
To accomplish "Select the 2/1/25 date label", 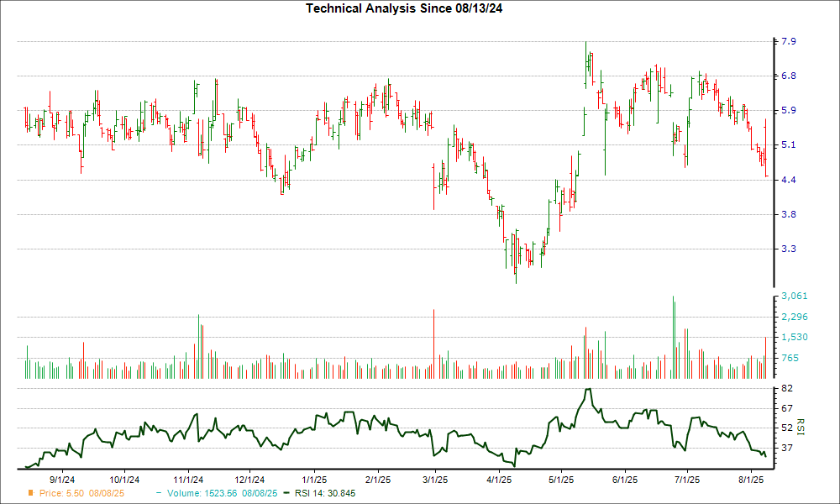I will click(x=378, y=480).
